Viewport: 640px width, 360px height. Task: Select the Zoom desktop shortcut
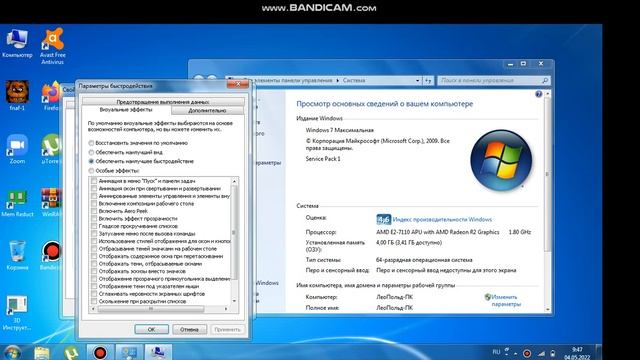17,149
